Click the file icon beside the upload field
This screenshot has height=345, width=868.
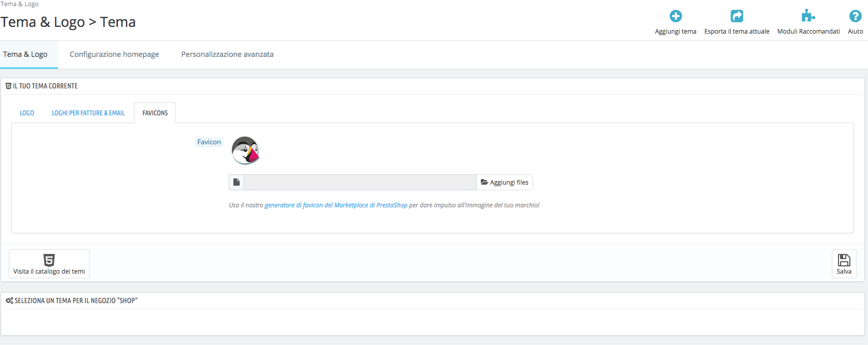tap(237, 182)
